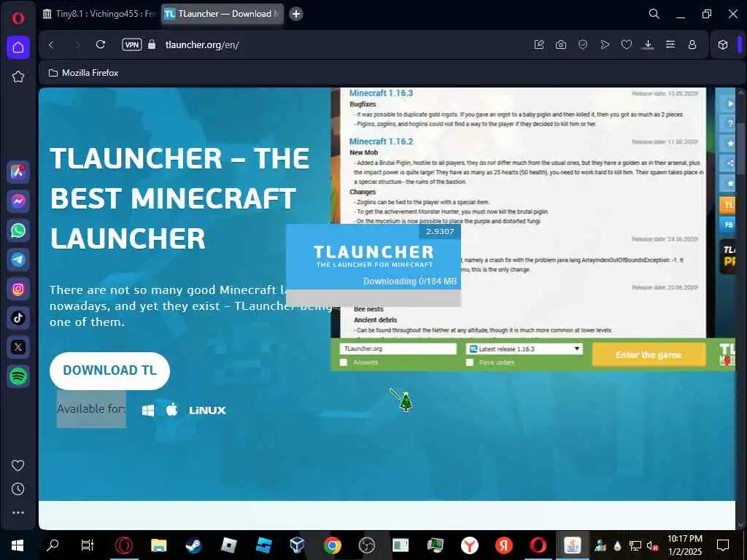Open the Windows Start menu
Screen dimensions: 747x560
tap(18, 545)
